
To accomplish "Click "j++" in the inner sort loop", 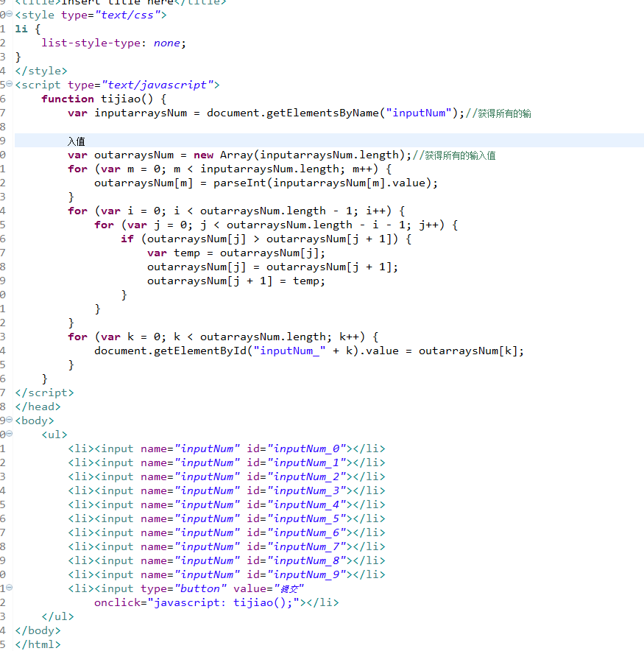I will pyautogui.click(x=428, y=225).
